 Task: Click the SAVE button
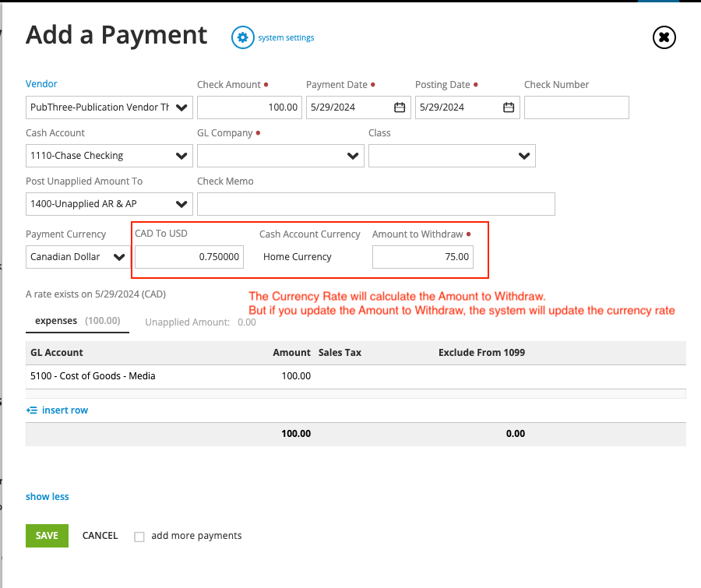[46, 535]
